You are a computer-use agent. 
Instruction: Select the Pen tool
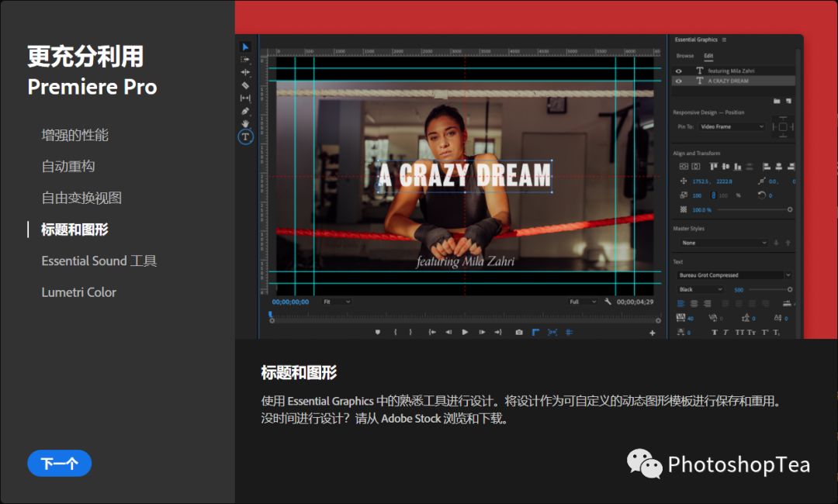click(x=245, y=111)
